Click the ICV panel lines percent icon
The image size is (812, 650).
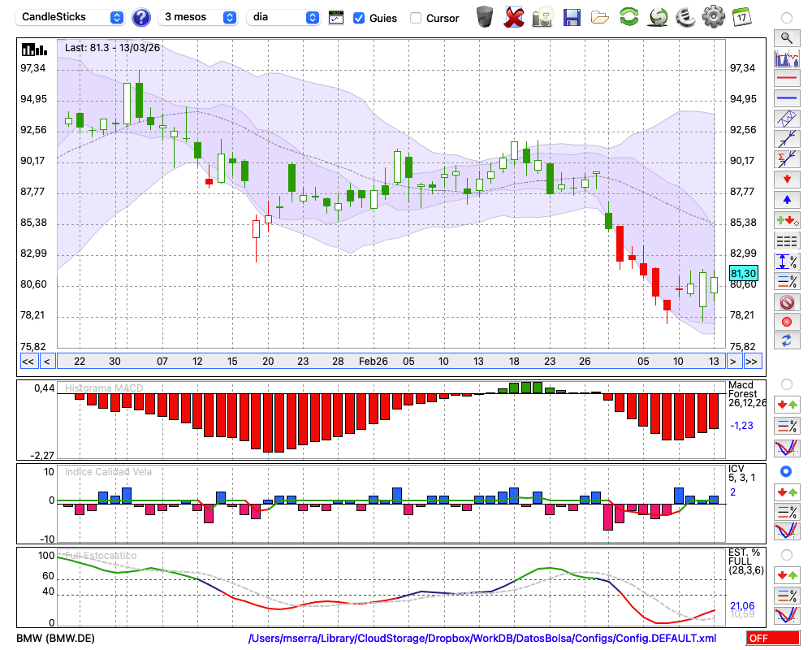click(x=787, y=512)
